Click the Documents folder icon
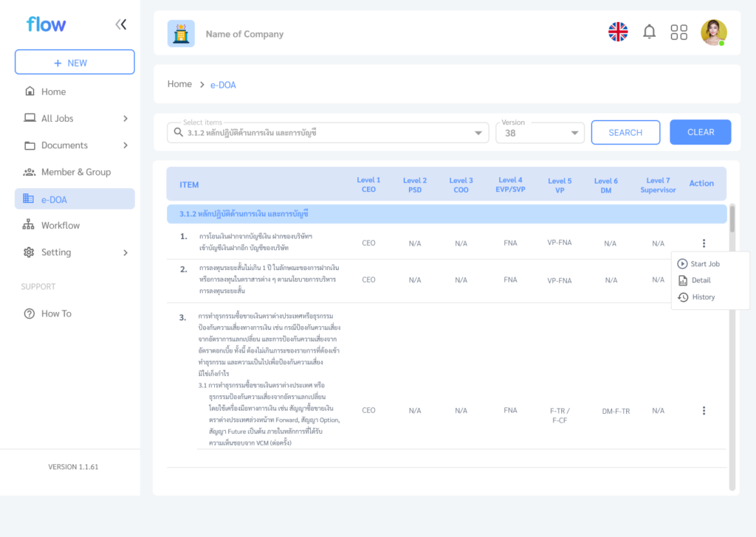756x537 pixels. (x=30, y=145)
